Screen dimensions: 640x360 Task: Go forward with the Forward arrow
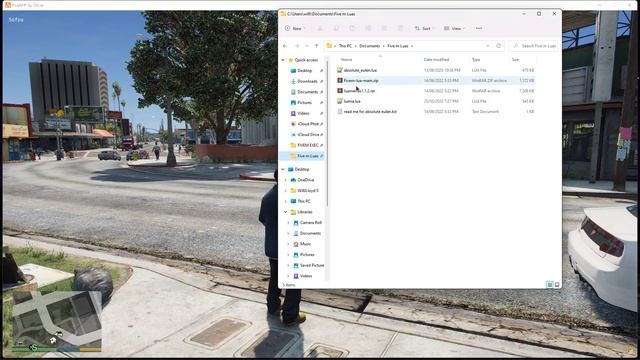tap(297, 46)
